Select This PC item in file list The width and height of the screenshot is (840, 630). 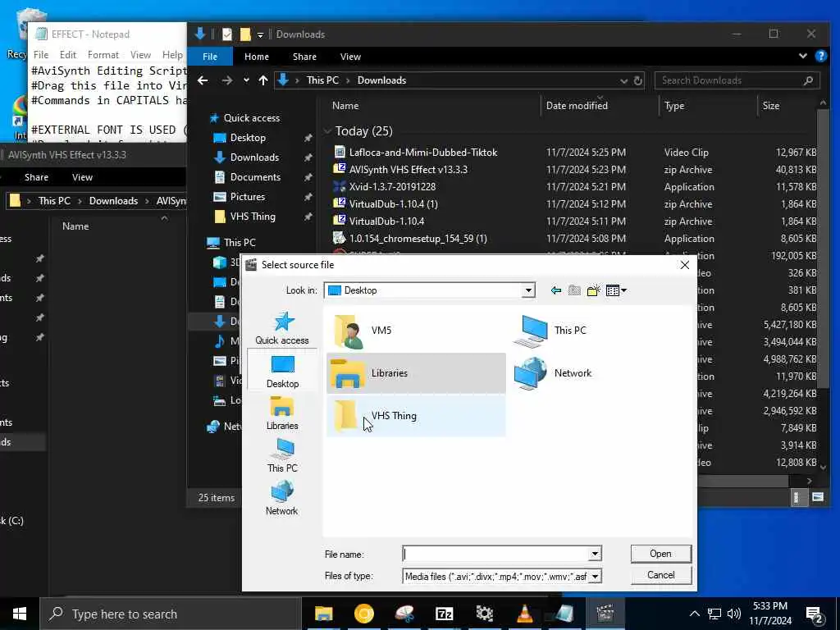point(550,331)
